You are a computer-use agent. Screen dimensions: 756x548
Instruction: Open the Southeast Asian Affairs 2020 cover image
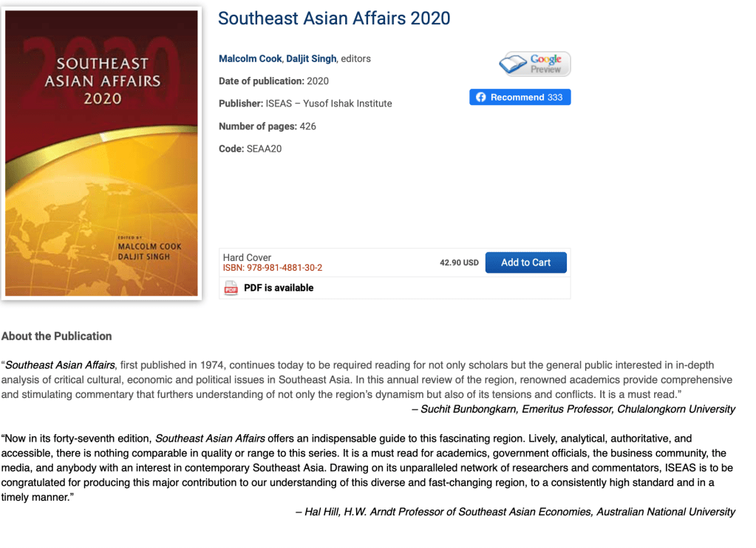(x=101, y=154)
